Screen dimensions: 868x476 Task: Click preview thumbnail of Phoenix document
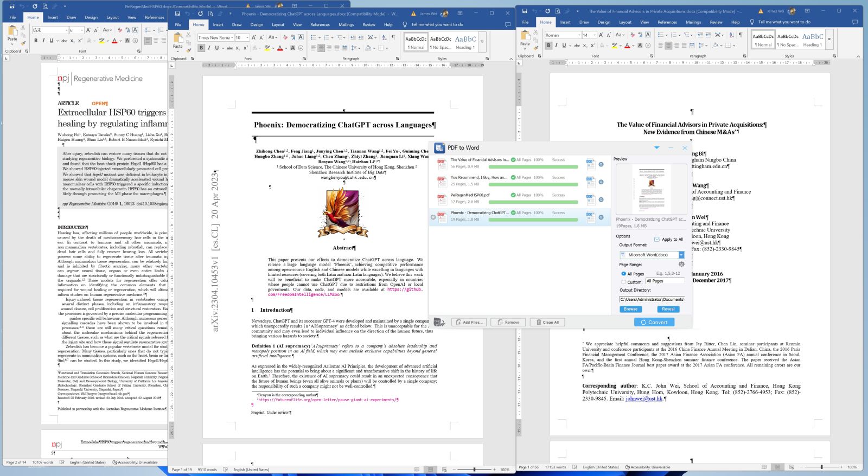point(651,190)
